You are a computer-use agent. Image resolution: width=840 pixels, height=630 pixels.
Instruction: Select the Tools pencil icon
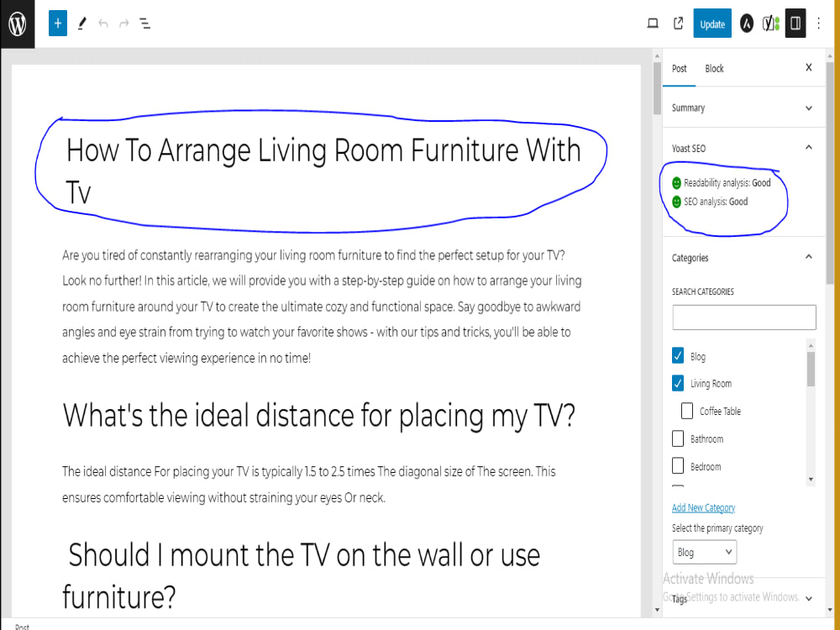tap(82, 24)
